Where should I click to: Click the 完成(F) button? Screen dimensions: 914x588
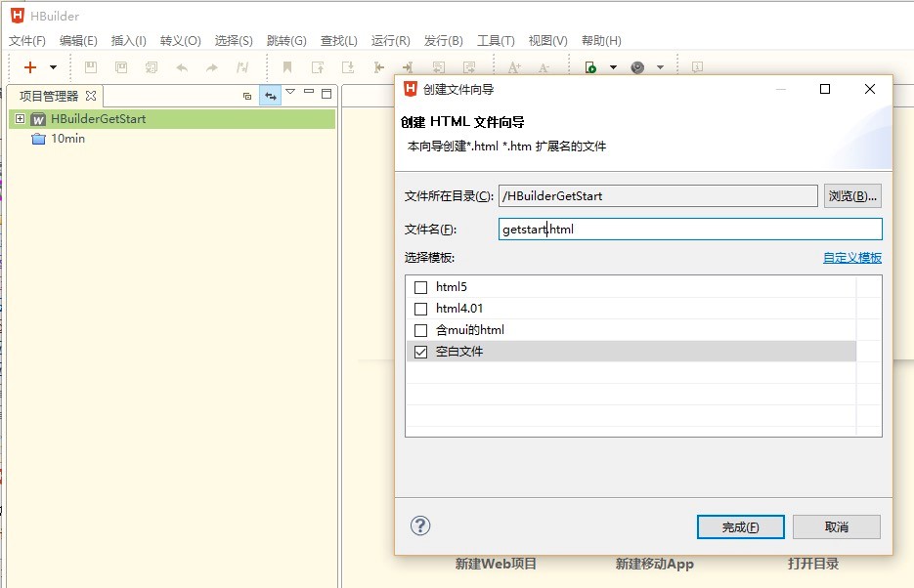click(x=739, y=526)
